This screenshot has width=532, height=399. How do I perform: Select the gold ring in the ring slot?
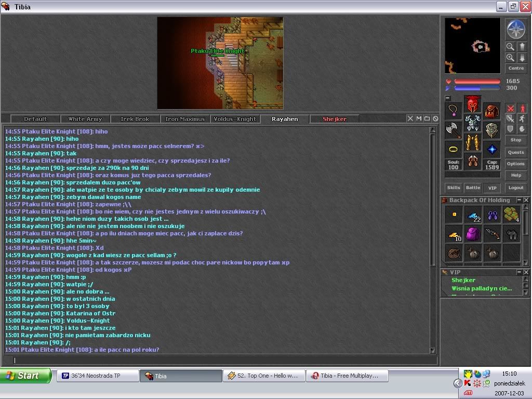coord(453,149)
